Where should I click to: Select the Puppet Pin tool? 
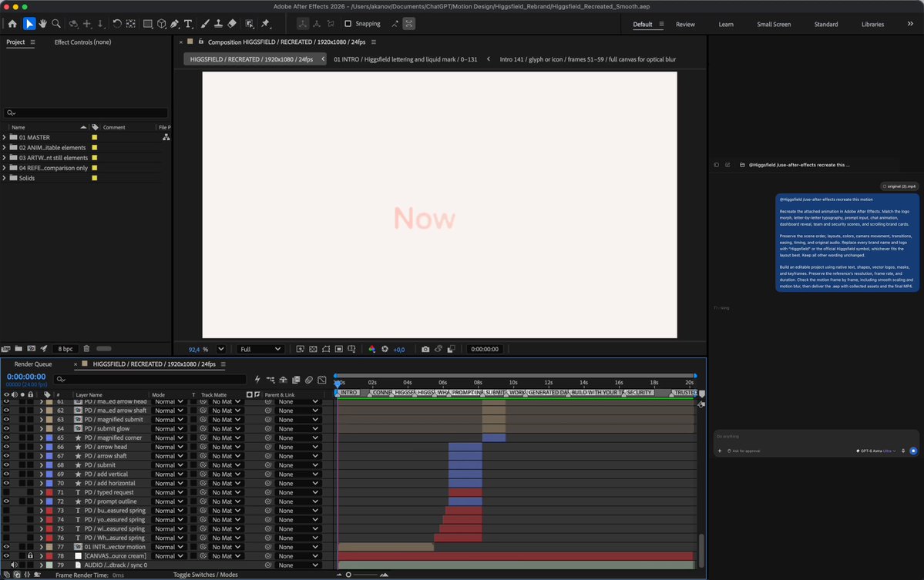tap(265, 24)
